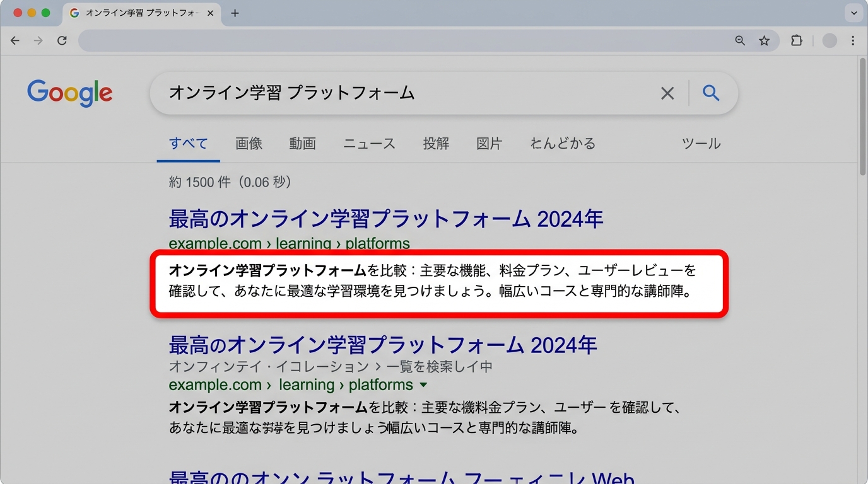Image resolution: width=868 pixels, height=484 pixels.
Task: Select the 動画 tab
Action: click(x=302, y=144)
